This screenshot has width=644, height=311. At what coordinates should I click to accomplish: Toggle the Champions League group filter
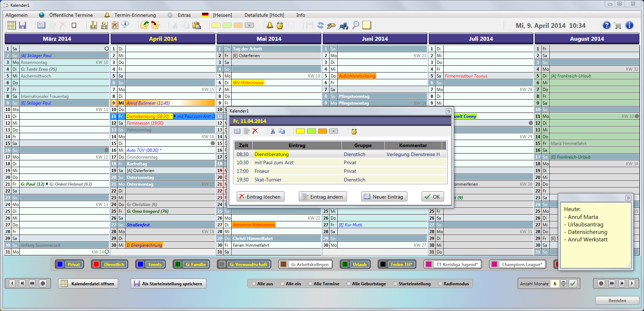pyautogui.click(x=518, y=264)
